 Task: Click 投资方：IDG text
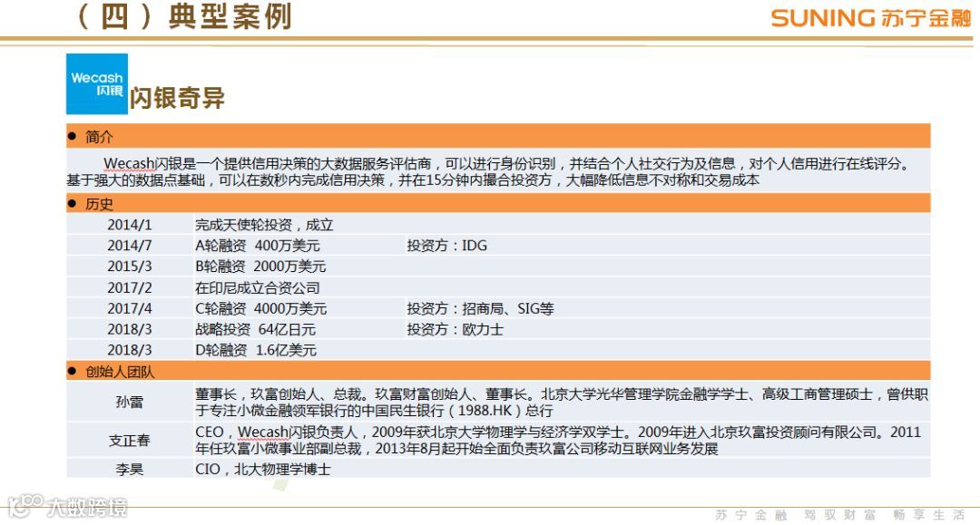coord(446,246)
